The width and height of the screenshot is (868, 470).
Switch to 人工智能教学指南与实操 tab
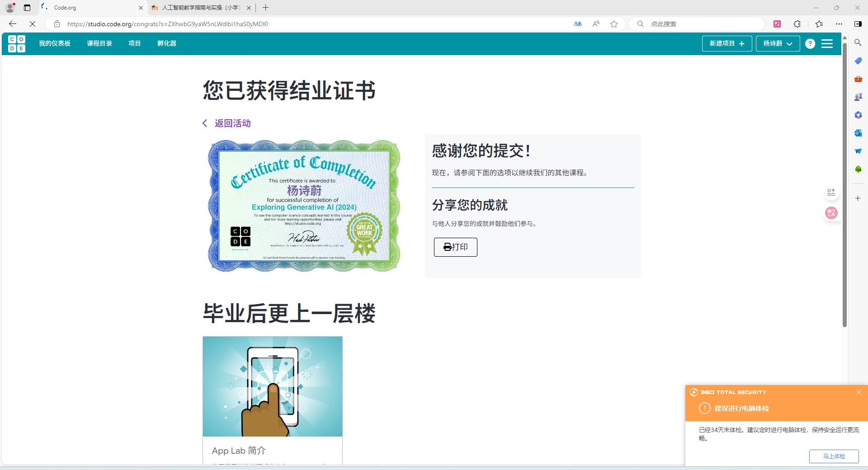[x=201, y=8]
